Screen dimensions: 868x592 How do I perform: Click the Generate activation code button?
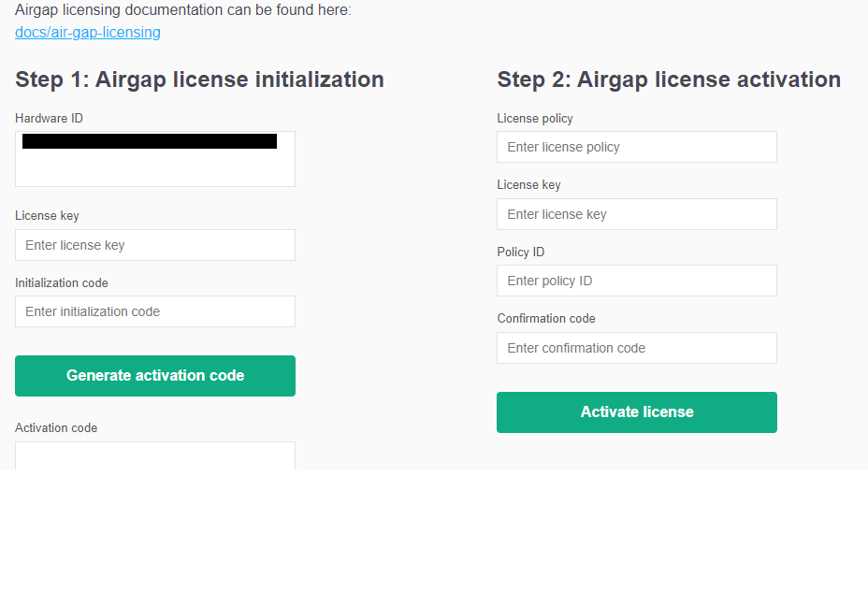155,376
